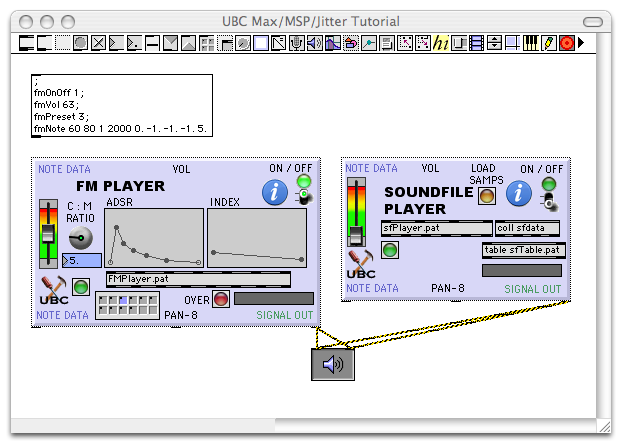Viewport: 621px width, 443px height.
Task: Select the outlet tool in palette
Action: pyautogui.click(x=188, y=43)
